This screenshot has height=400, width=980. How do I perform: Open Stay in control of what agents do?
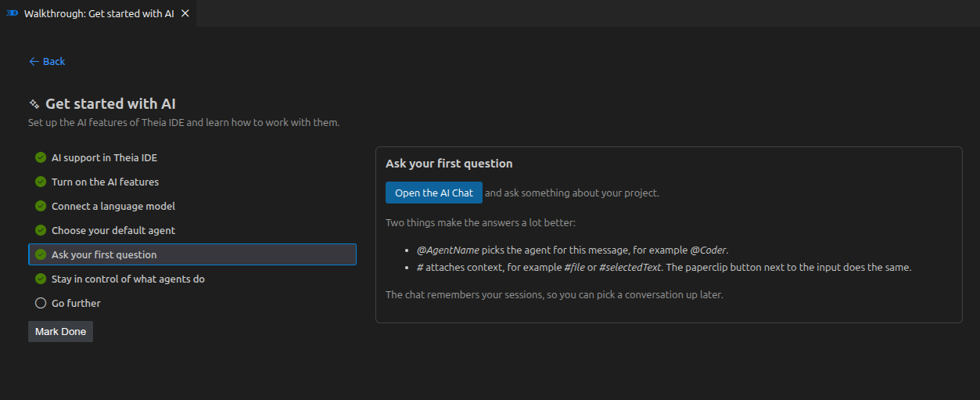[192, 279]
